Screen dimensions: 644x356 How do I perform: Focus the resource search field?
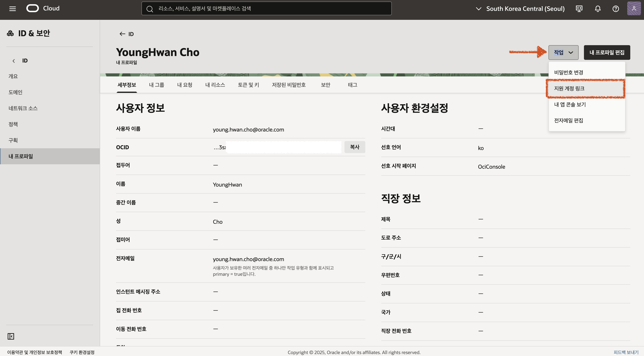click(x=266, y=9)
